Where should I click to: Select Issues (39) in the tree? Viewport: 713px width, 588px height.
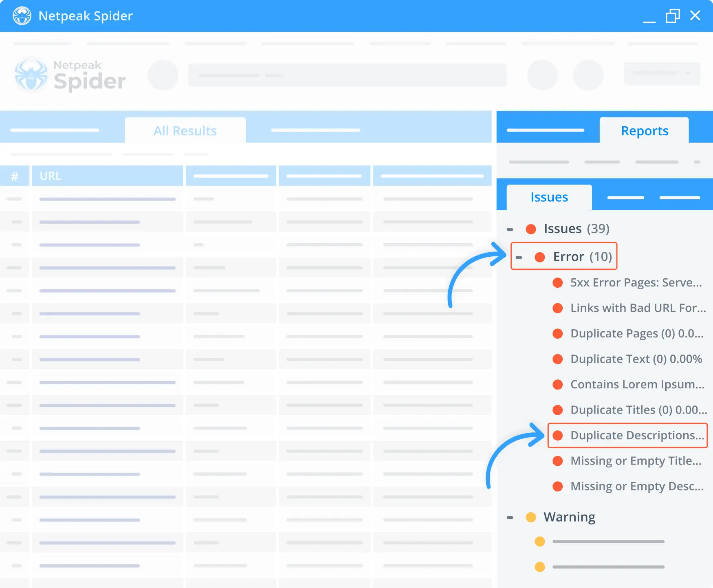click(x=577, y=229)
